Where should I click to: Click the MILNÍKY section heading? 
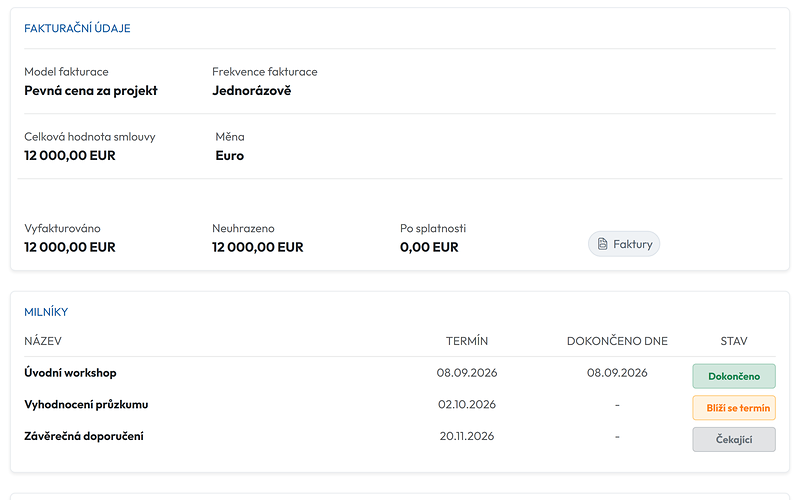point(46,312)
